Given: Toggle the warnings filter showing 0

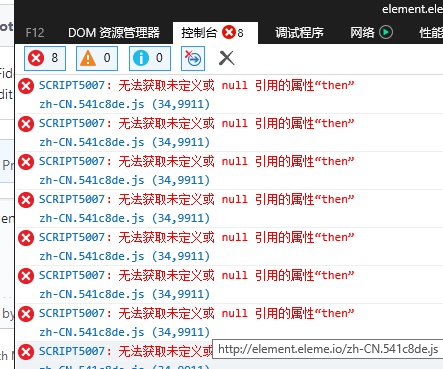Looking at the screenshot, I should pos(97,58).
